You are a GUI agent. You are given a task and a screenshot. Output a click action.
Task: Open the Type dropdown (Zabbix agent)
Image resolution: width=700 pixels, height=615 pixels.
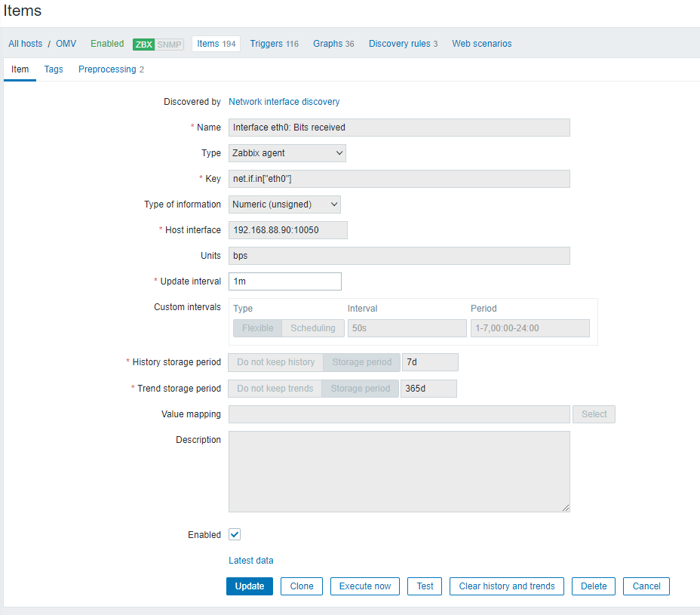point(287,153)
